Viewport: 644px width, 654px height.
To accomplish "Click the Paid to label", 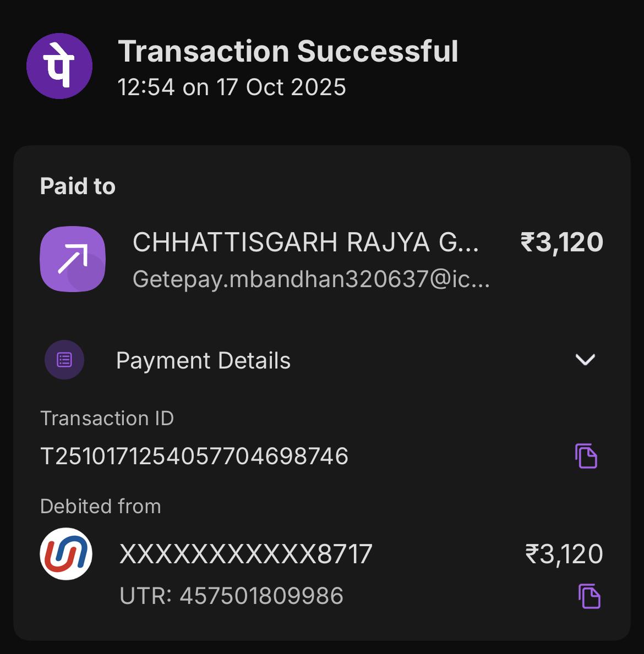I will tap(78, 186).
